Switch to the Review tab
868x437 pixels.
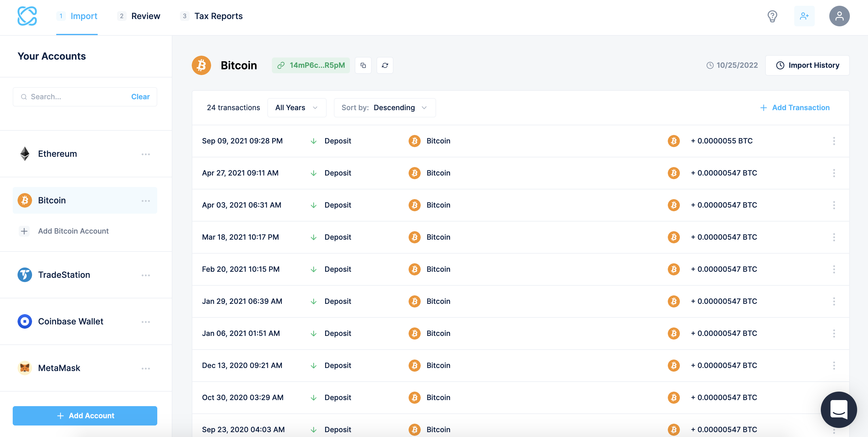coord(145,16)
